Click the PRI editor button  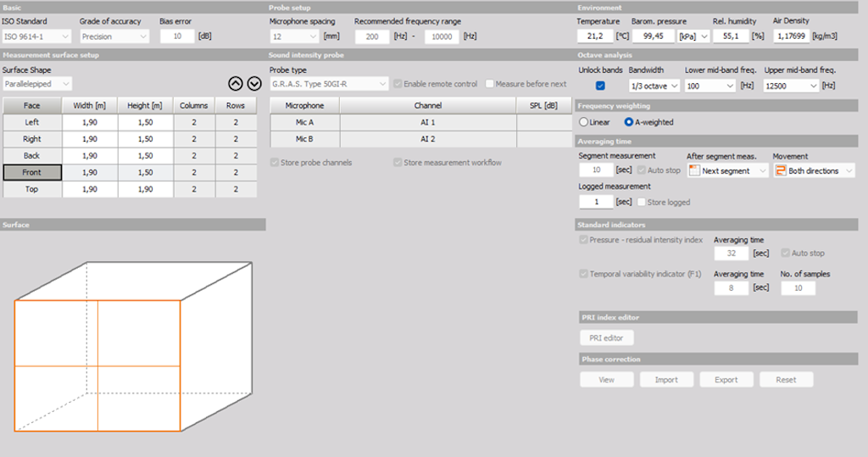point(607,338)
